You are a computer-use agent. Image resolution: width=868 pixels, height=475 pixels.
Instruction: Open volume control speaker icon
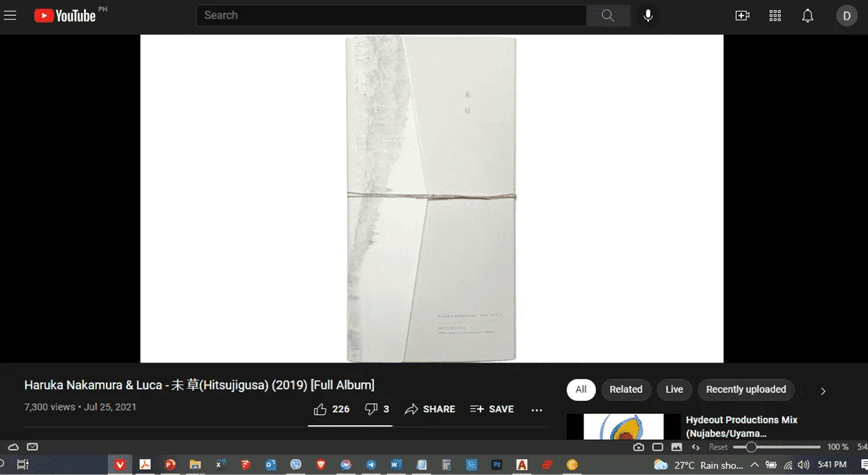tap(804, 464)
